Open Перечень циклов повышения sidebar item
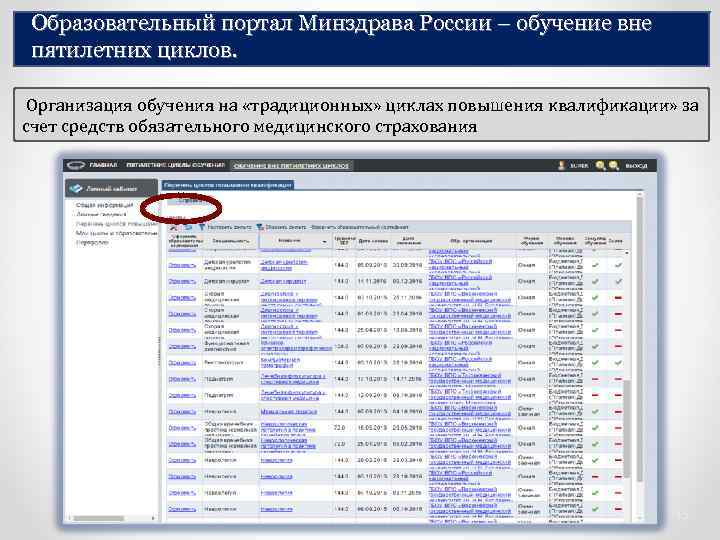Image resolution: width=720 pixels, height=540 pixels. pyautogui.click(x=117, y=224)
